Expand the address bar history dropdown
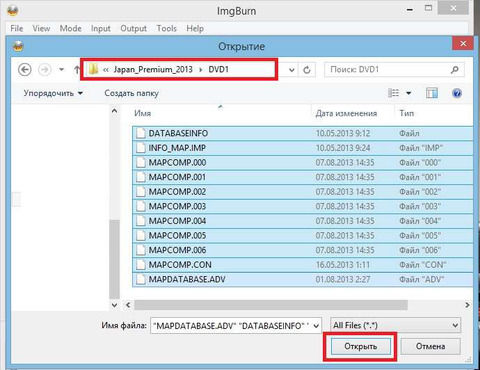 pos(292,70)
